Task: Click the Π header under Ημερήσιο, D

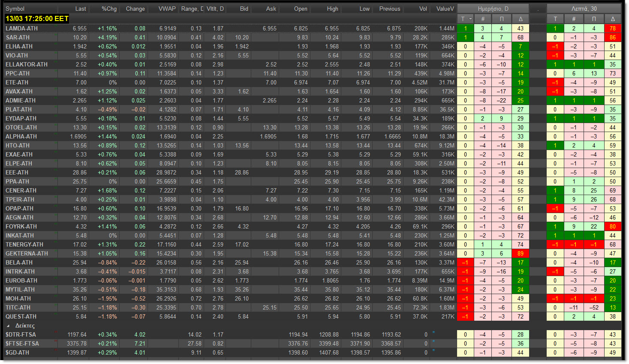Action: 502,19
